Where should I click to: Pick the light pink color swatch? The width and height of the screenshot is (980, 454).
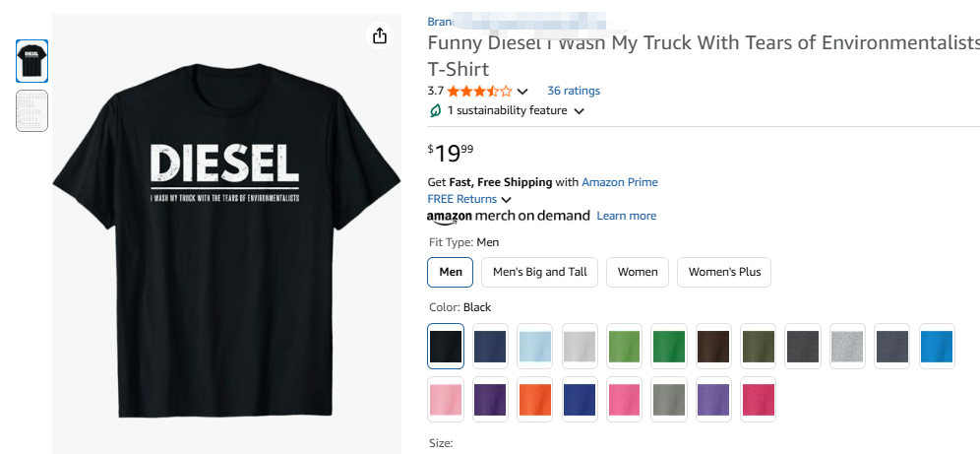(x=446, y=399)
